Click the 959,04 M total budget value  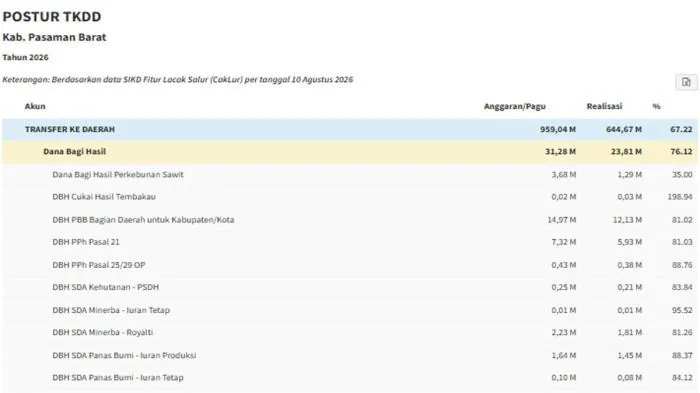[x=558, y=130]
